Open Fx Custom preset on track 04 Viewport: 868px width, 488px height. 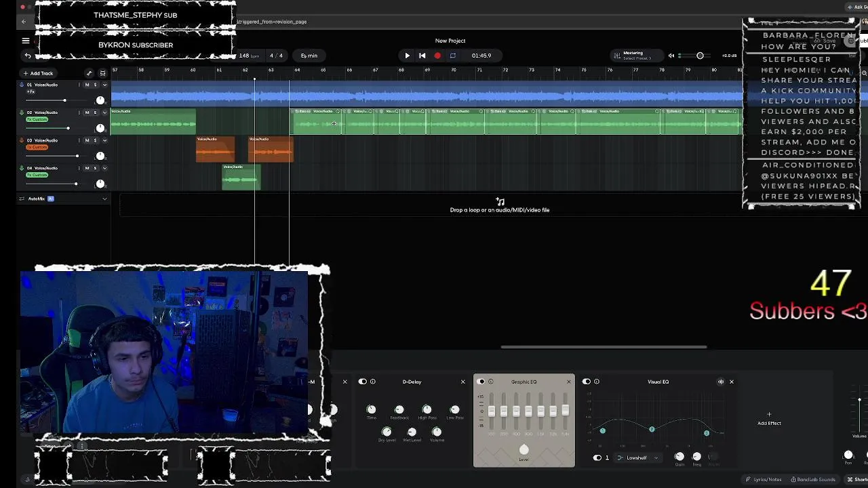tap(37, 175)
